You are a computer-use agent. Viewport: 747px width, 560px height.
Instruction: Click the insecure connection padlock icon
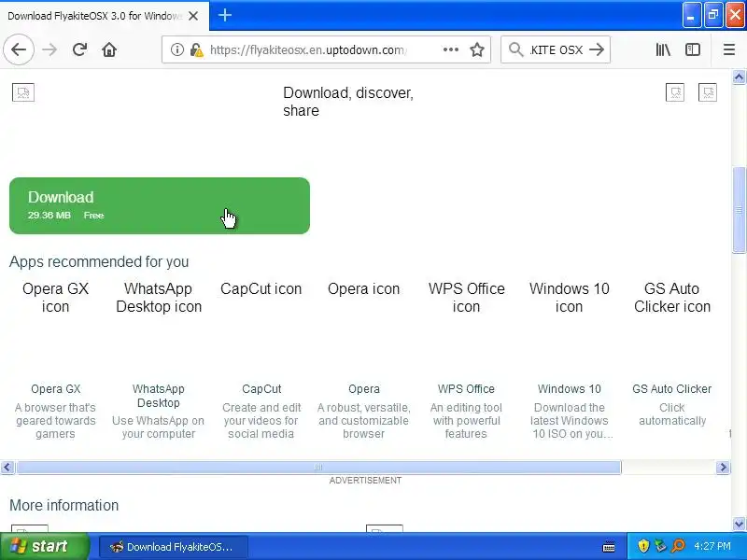(196, 49)
